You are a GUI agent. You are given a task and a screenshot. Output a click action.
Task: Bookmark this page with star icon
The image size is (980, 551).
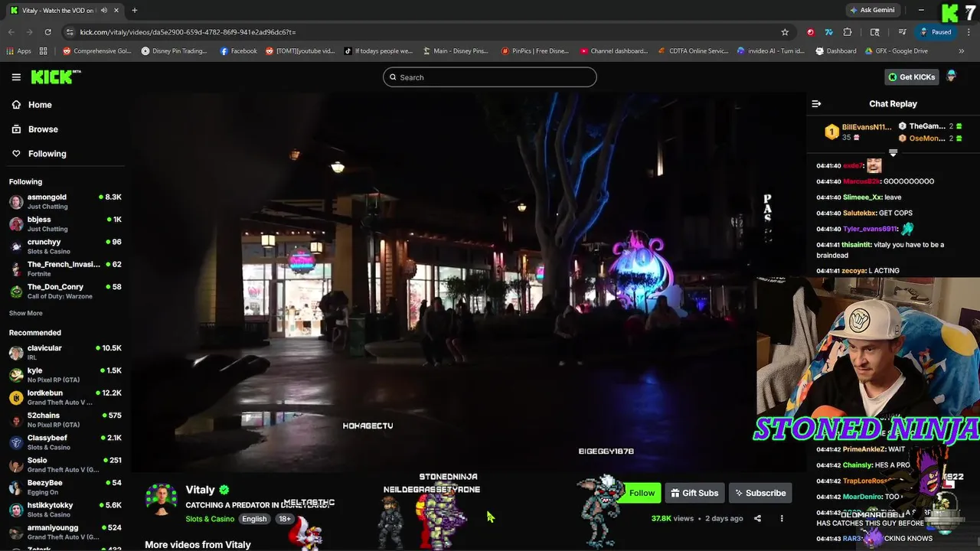(785, 32)
